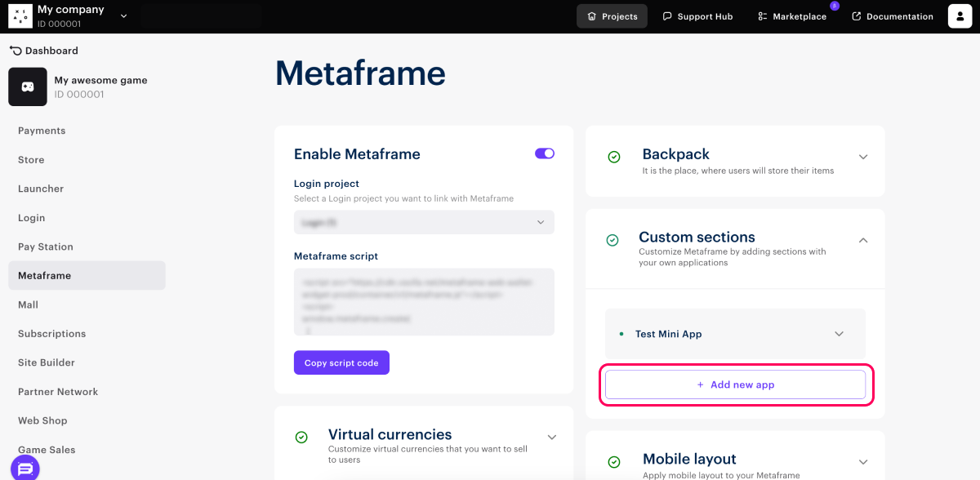Open the chat support bubble
Image resolution: width=980 pixels, height=480 pixels.
[25, 469]
